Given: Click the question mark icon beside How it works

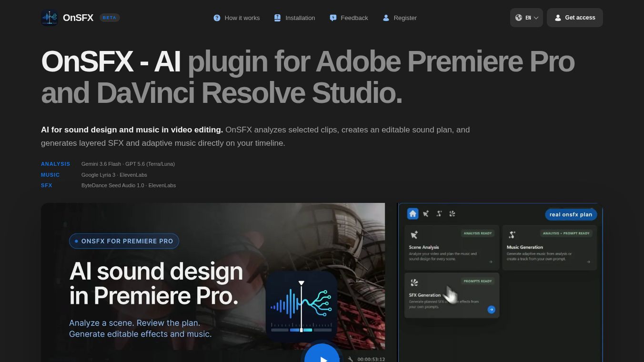Looking at the screenshot, I should pyautogui.click(x=217, y=18).
